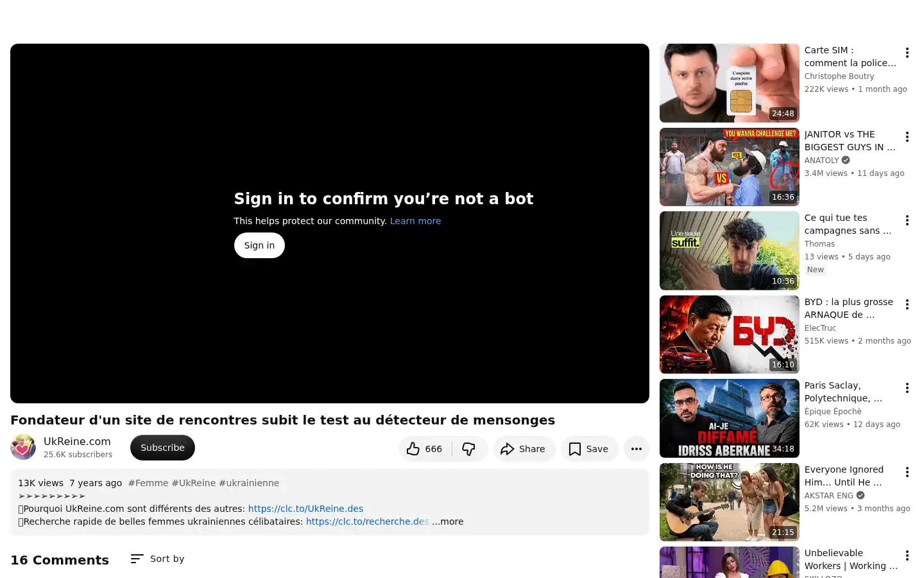Open the clc.to/UkReine.des link
924x578 pixels.
(x=305, y=509)
